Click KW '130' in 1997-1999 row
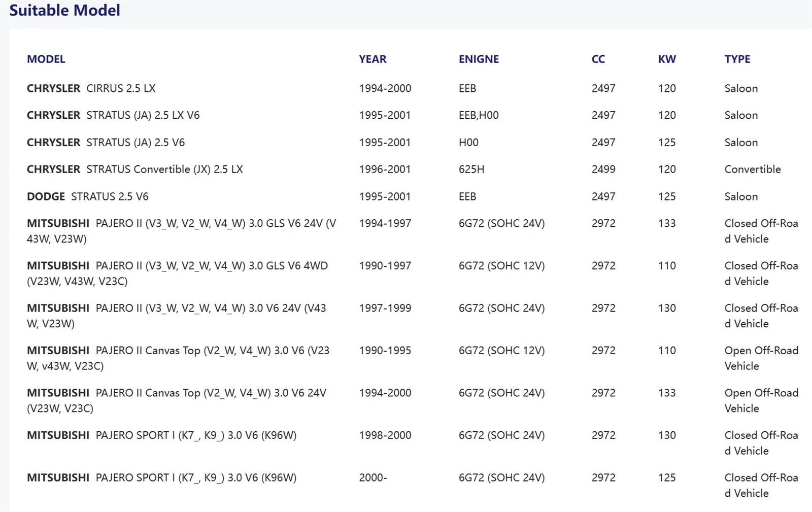Image resolution: width=812 pixels, height=512 pixels. pyautogui.click(x=667, y=308)
